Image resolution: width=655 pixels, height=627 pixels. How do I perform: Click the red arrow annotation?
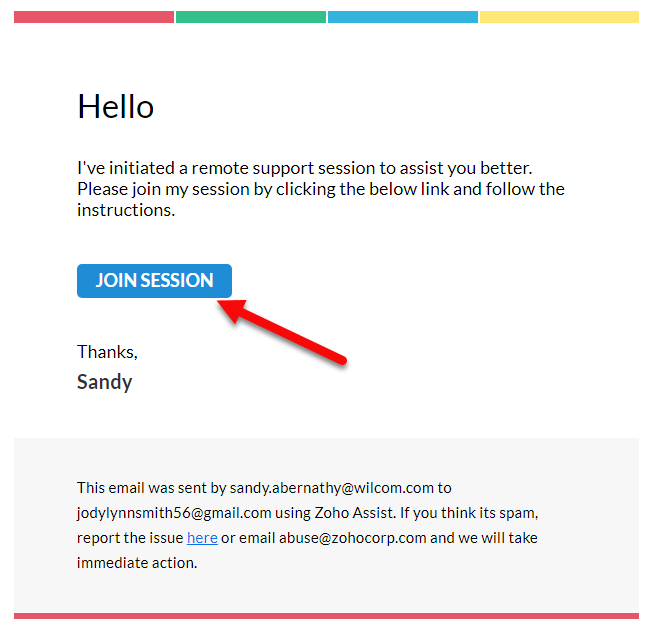[282, 332]
